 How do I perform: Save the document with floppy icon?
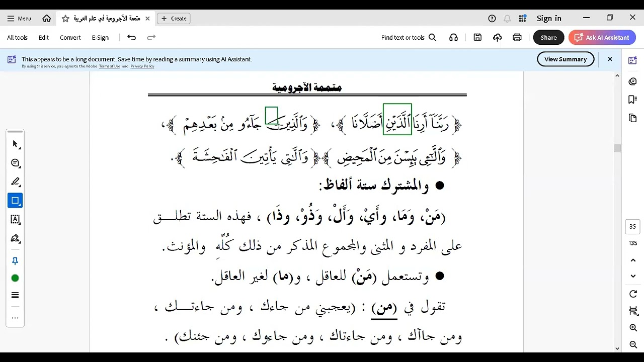pos(477,37)
